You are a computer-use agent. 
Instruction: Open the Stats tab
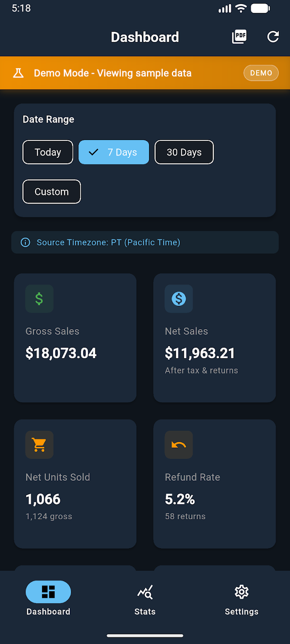pyautogui.click(x=145, y=599)
